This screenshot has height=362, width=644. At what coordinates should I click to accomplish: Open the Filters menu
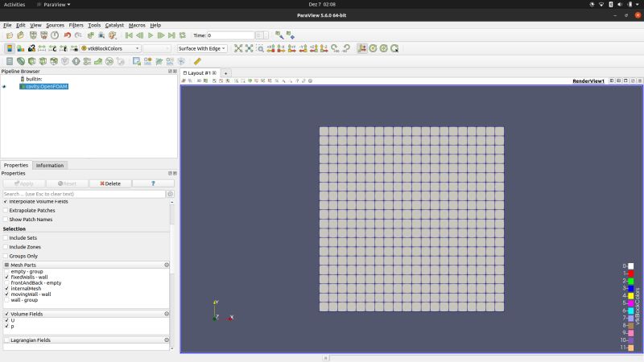tap(76, 25)
